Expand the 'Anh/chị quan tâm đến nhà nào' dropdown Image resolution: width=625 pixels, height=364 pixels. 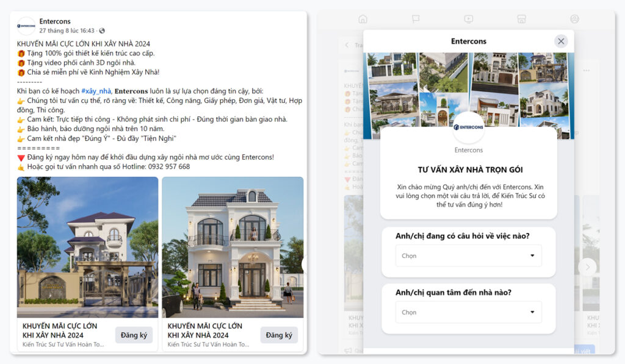point(468,312)
